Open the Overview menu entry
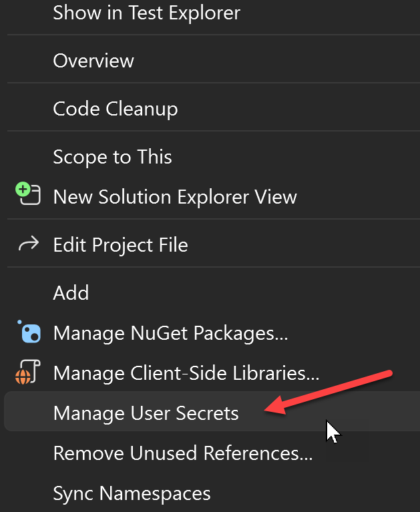The width and height of the screenshot is (420, 512). point(93,61)
